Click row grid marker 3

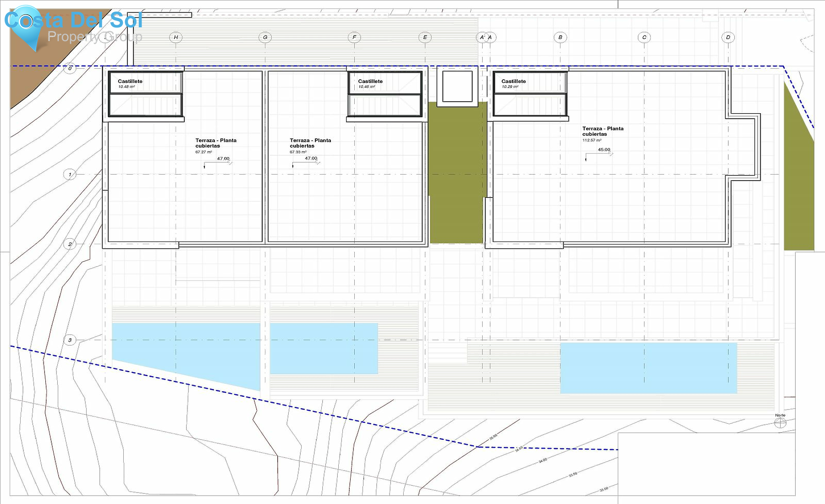click(70, 340)
